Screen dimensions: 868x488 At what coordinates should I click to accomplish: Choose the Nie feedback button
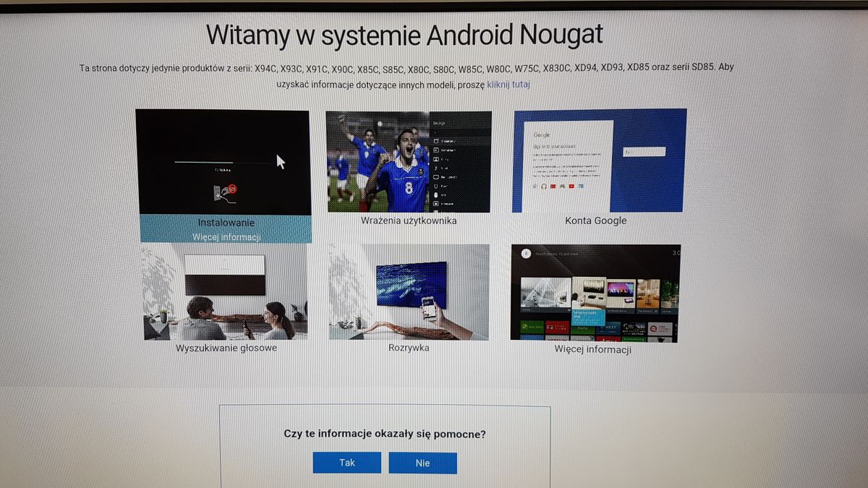coord(422,463)
